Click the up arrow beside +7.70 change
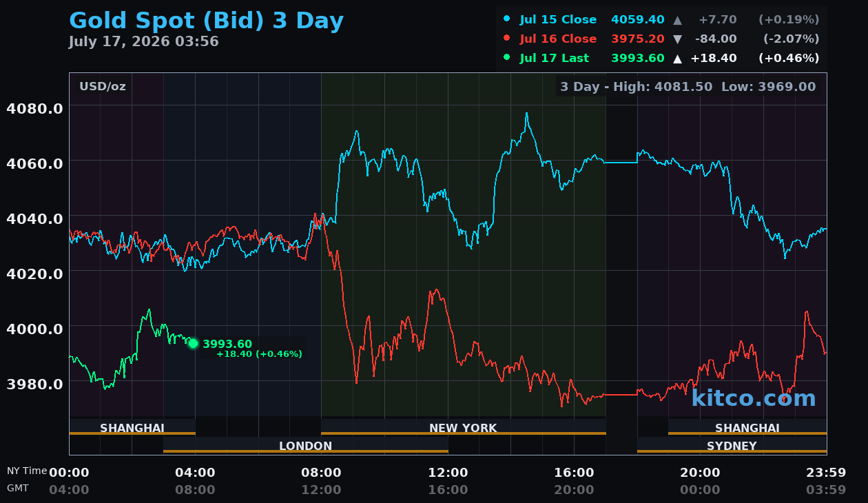 [x=678, y=19]
